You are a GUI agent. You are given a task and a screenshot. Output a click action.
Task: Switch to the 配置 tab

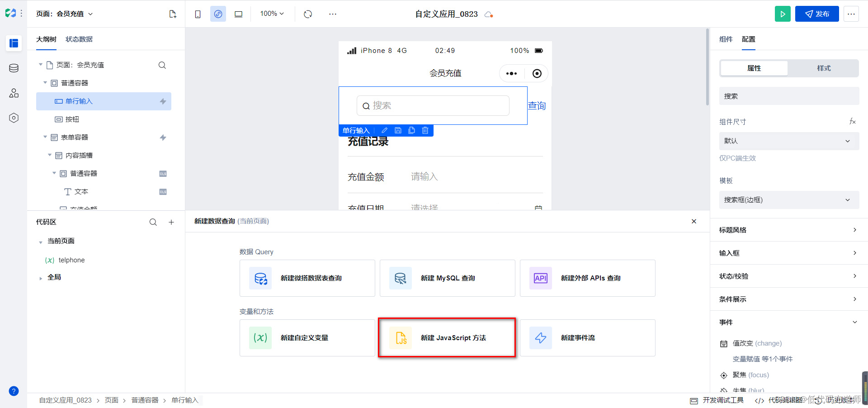point(748,39)
